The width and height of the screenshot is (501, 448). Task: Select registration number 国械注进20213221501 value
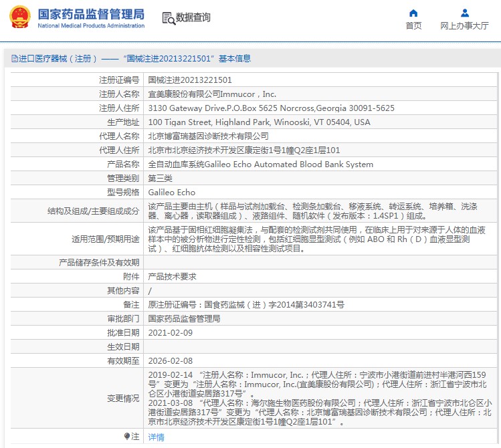tap(190, 80)
